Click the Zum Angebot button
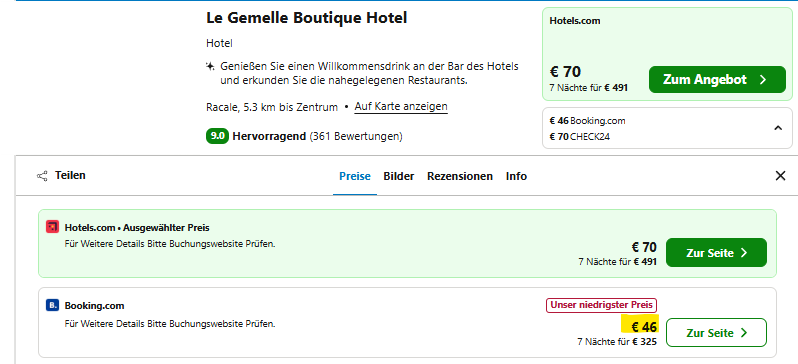Image resolution: width=798 pixels, height=364 pixels. (x=717, y=79)
